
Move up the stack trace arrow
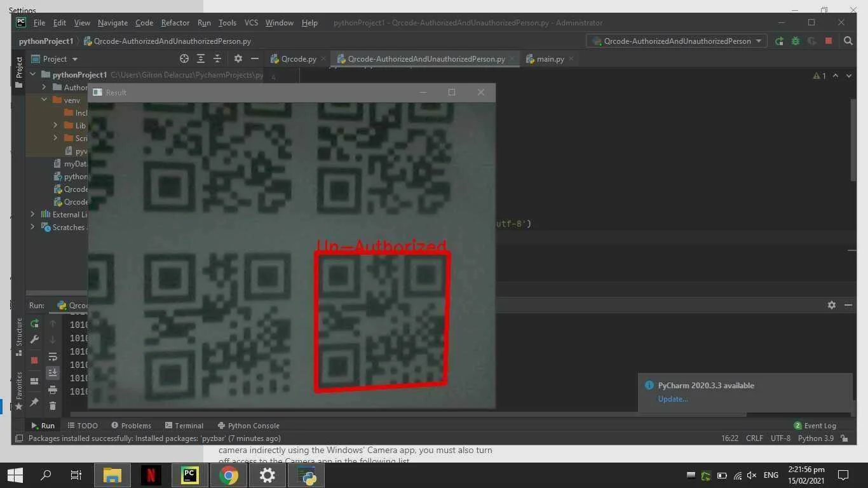pyautogui.click(x=53, y=323)
